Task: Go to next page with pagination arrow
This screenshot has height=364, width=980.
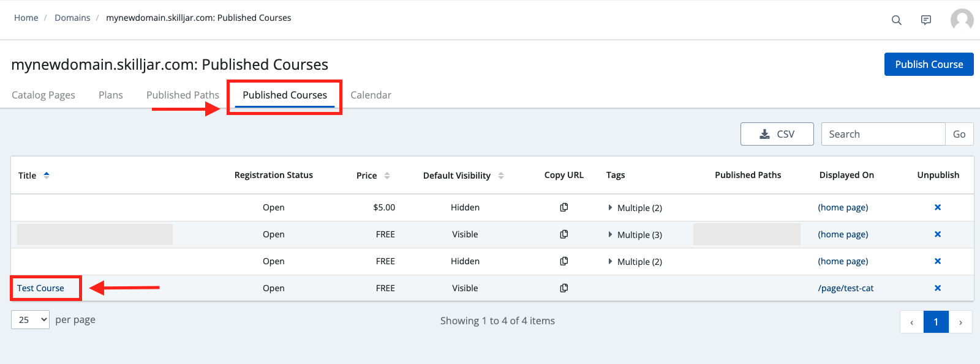Action: [960, 322]
